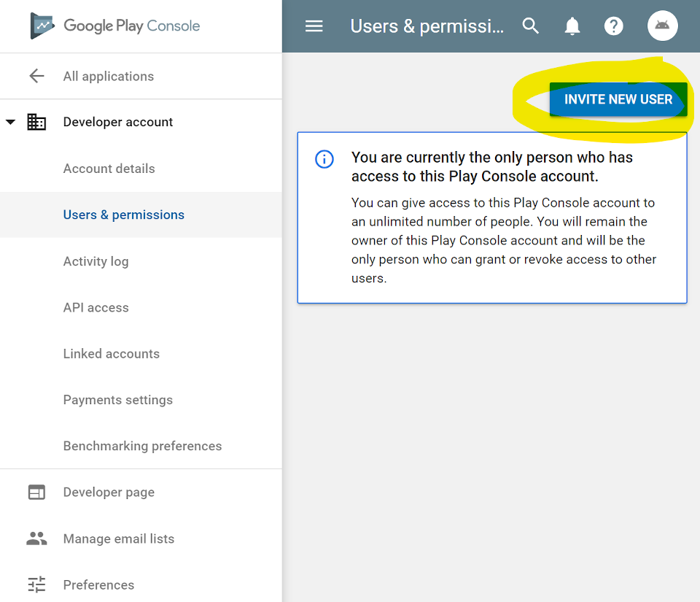Click the Google Play Console title text
This screenshot has height=602, width=700.
click(132, 26)
